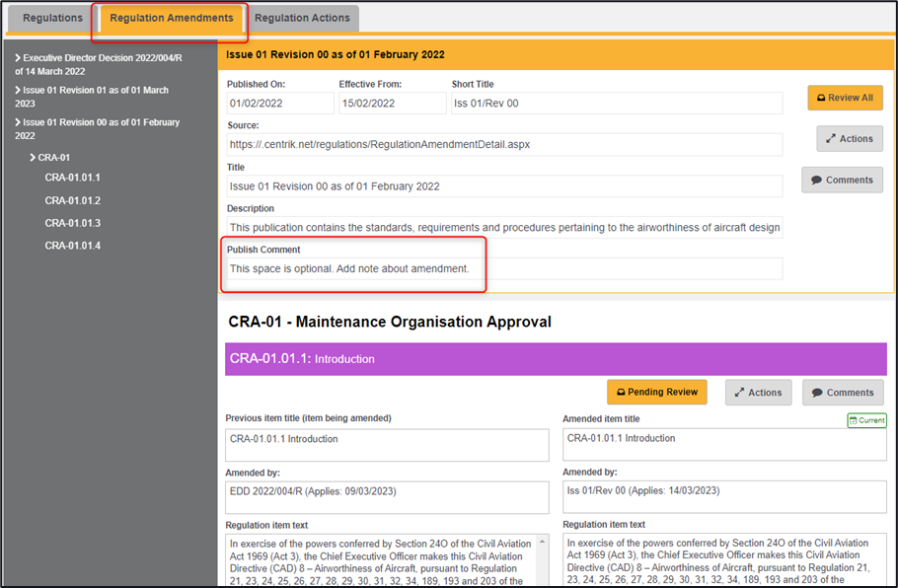Click the Review All button
The height and width of the screenshot is (588, 898).
click(x=845, y=98)
